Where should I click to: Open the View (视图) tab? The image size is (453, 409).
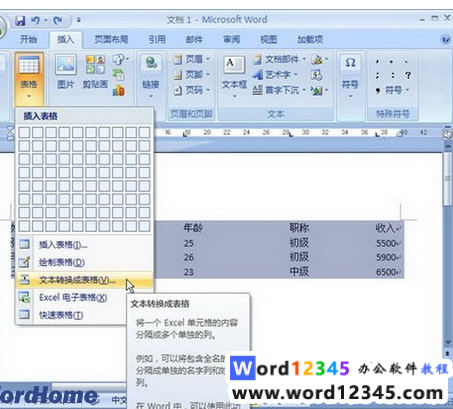pos(269,39)
